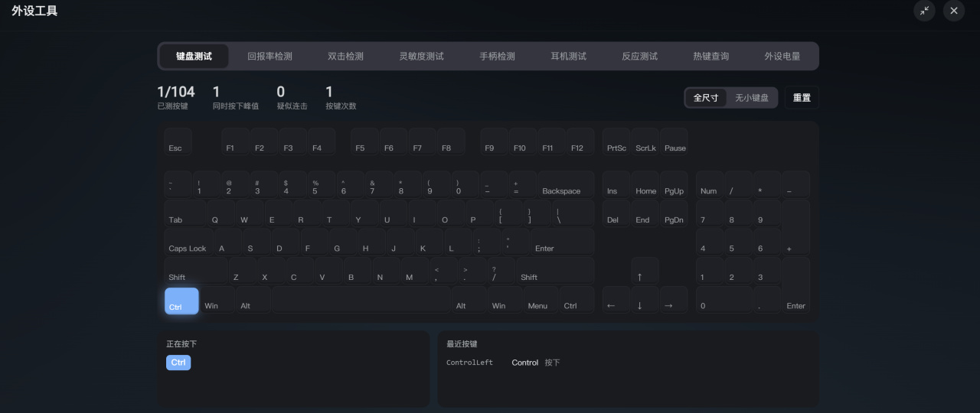Screen dimensions: 980x413
Task: Click the F12 key
Action: tap(580, 141)
